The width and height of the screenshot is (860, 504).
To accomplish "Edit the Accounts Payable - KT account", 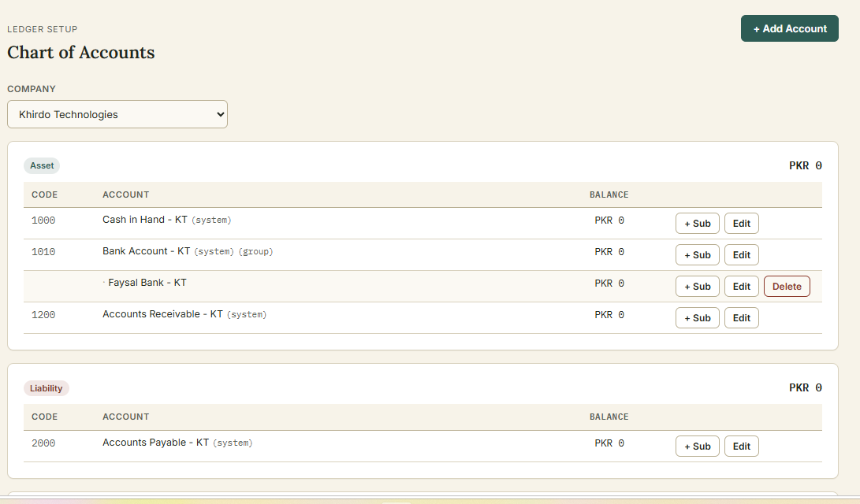I will (741, 447).
